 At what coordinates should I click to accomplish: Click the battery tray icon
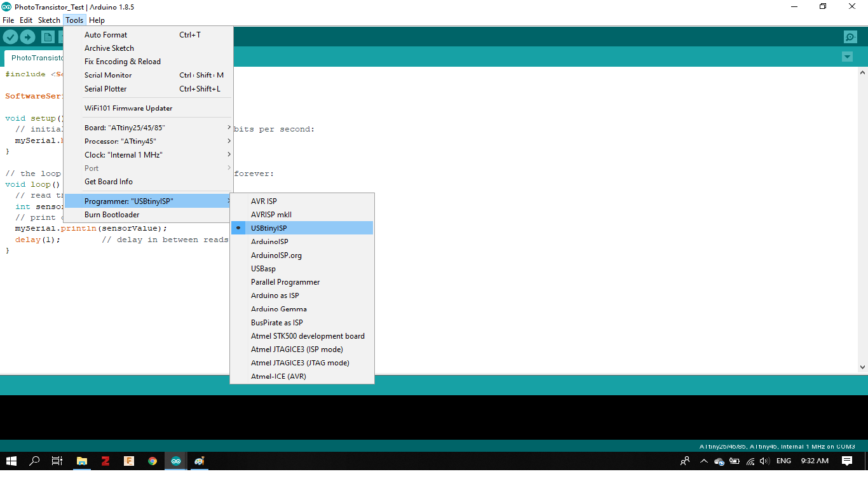pos(735,461)
